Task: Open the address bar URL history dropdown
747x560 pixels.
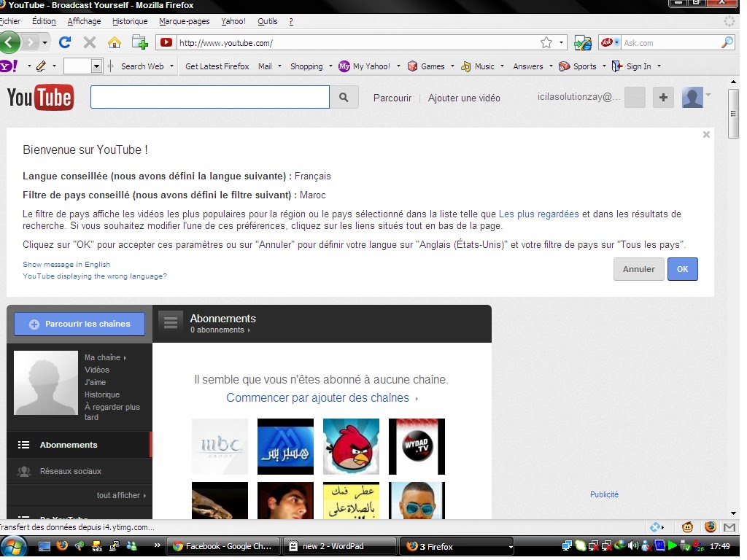Action: click(561, 43)
